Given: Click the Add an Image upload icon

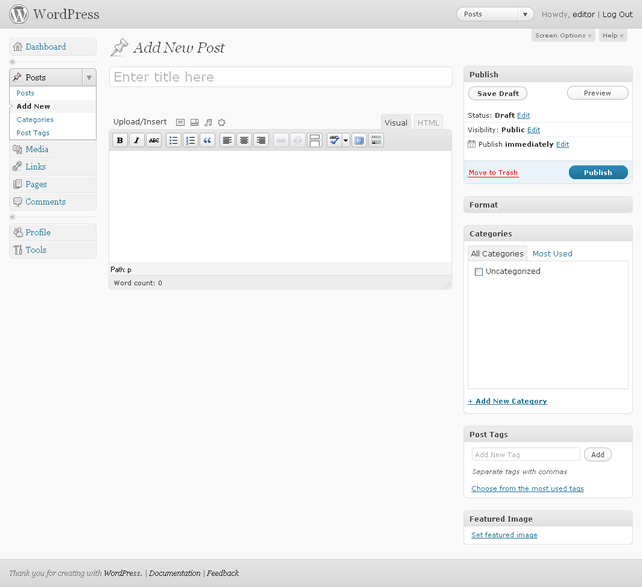Looking at the screenshot, I should pyautogui.click(x=180, y=122).
